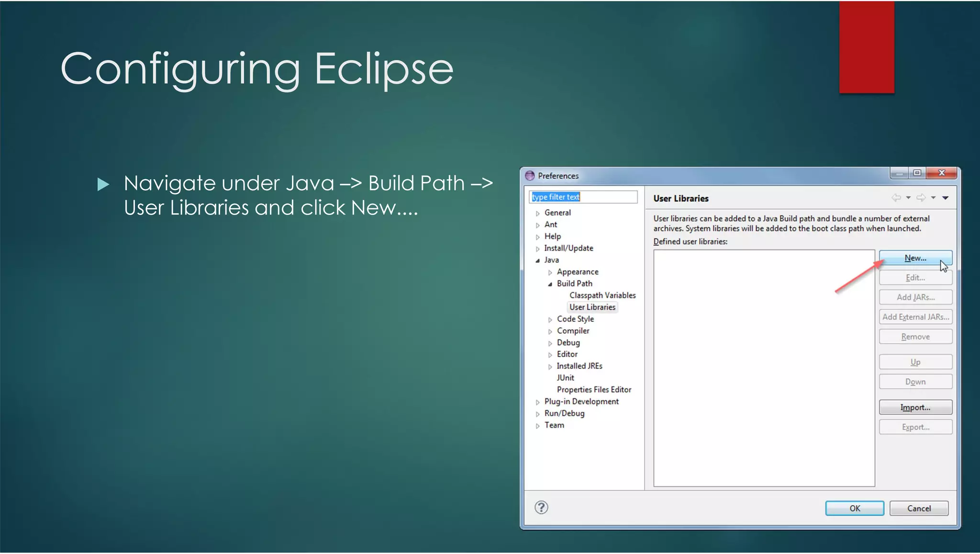Select User Libraries tree item
Viewport: 980px width, 554px height.
click(592, 307)
